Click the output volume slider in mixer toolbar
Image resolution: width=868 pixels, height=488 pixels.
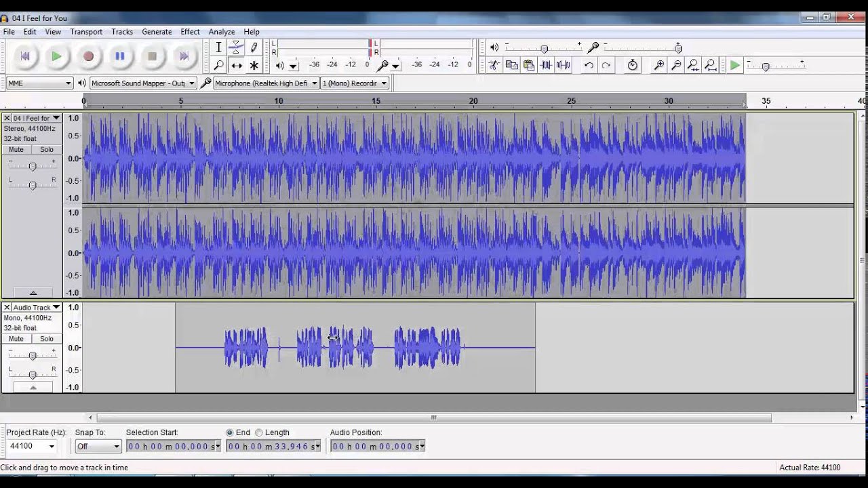[542, 47]
